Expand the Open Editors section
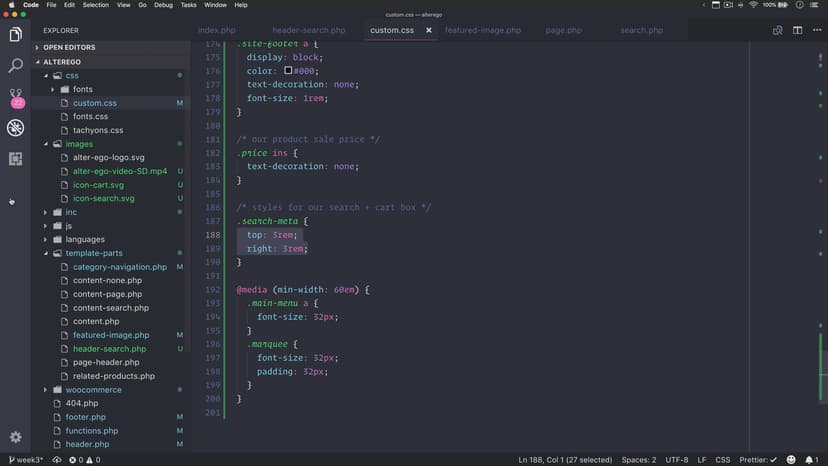Viewport: 828px width, 466px height. (68, 47)
